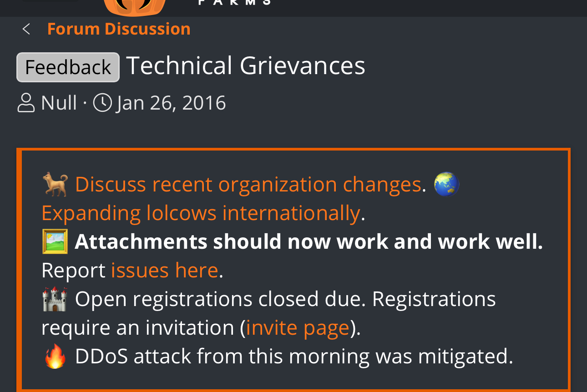Click the Technical Grievances thread title
587x392 pixels.
(x=246, y=65)
